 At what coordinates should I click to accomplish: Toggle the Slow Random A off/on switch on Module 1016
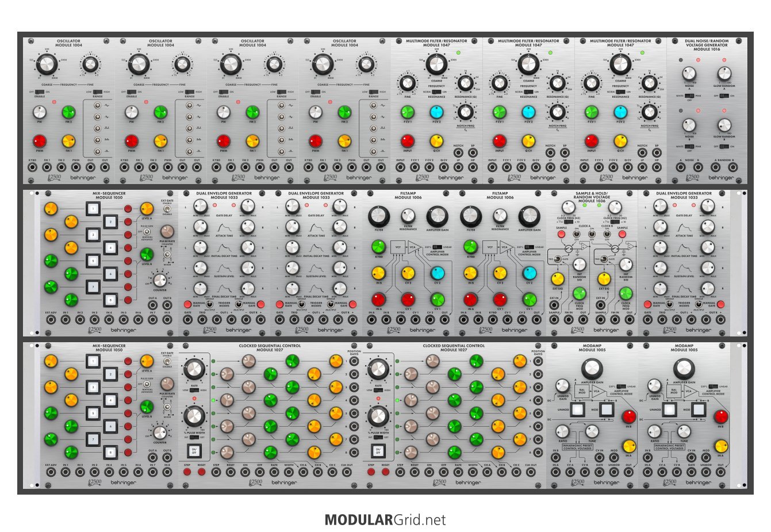pyautogui.click(x=724, y=97)
